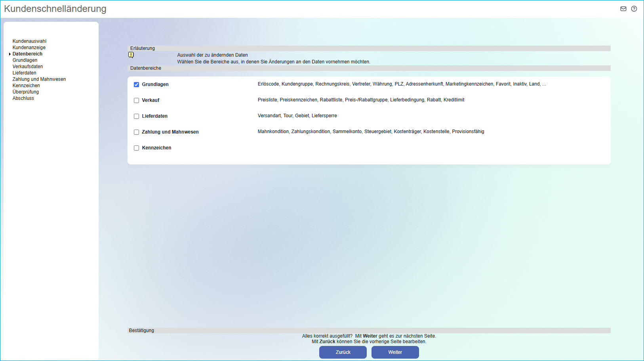Screen dimensions: 644x361
Task: Click the Zurück button
Action: (x=343, y=352)
